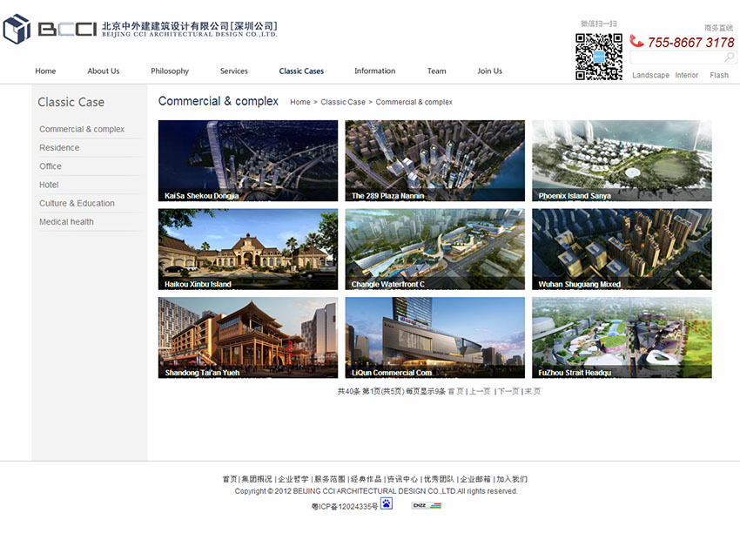
Task: Open the Culture & Education category
Action: tap(77, 204)
